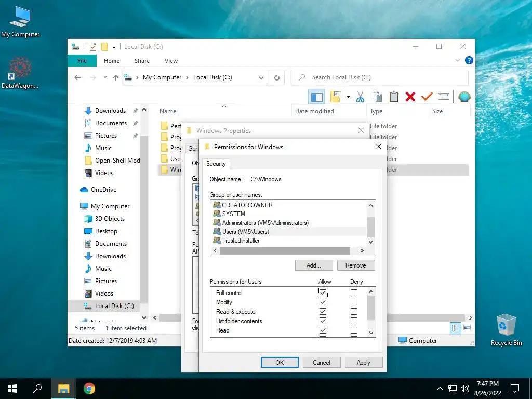Refresh the Local Disk (C:) view
The height and width of the screenshot is (399, 532).
click(277, 78)
